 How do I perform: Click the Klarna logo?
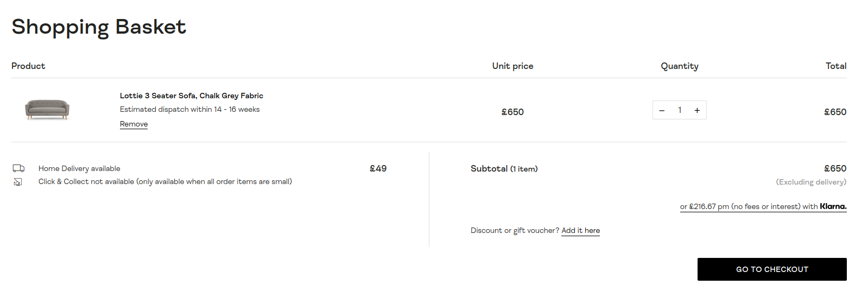(x=833, y=206)
